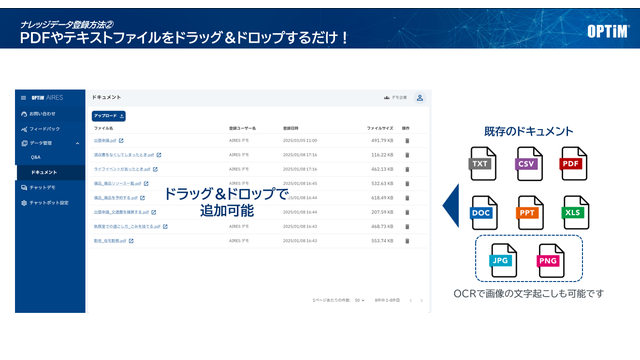Click the 登録ユーザー名 column header
This screenshot has height=360, width=640.
[242, 128]
